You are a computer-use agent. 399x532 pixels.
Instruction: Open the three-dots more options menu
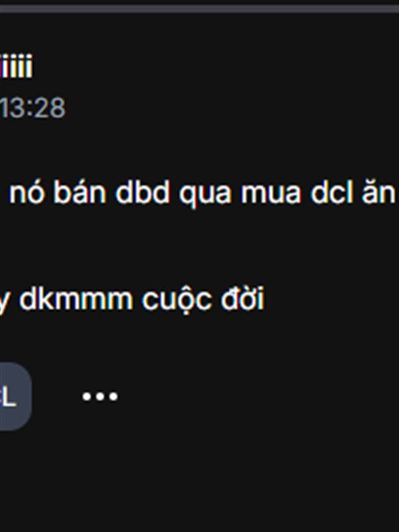click(100, 396)
